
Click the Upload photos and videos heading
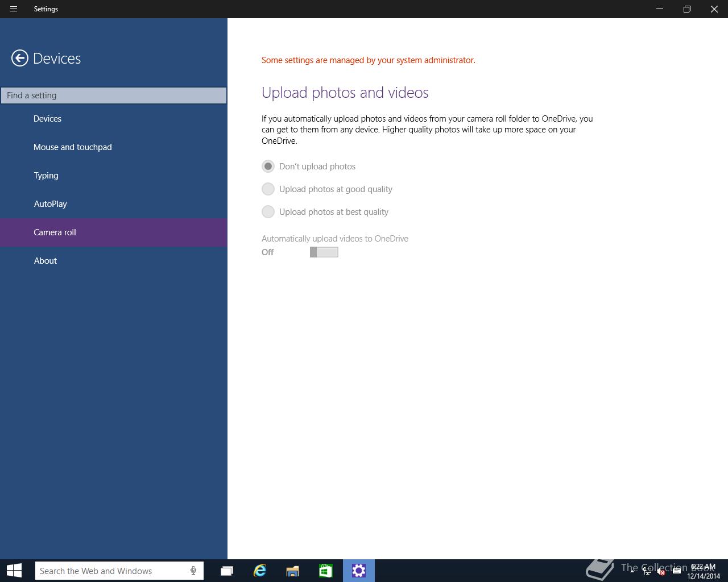[x=345, y=93]
